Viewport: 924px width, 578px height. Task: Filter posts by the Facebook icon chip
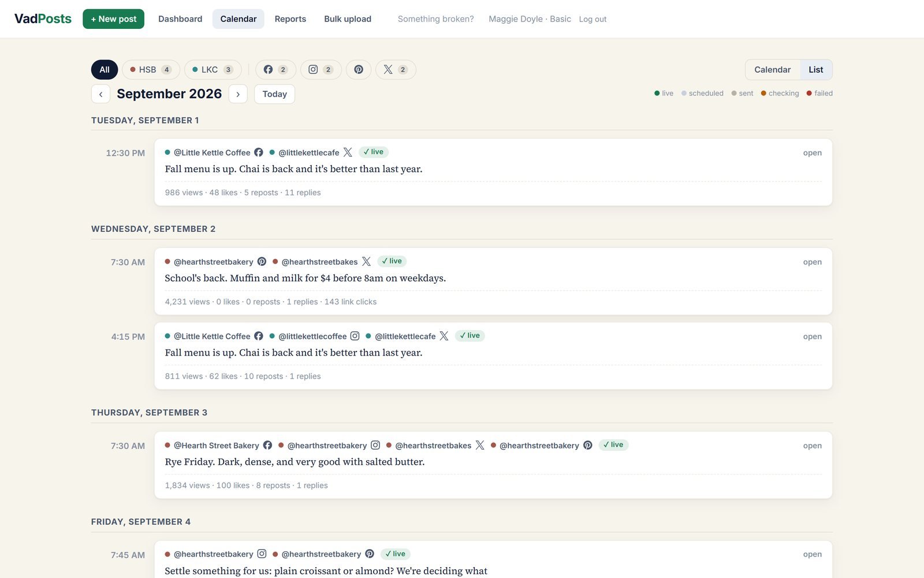275,69
